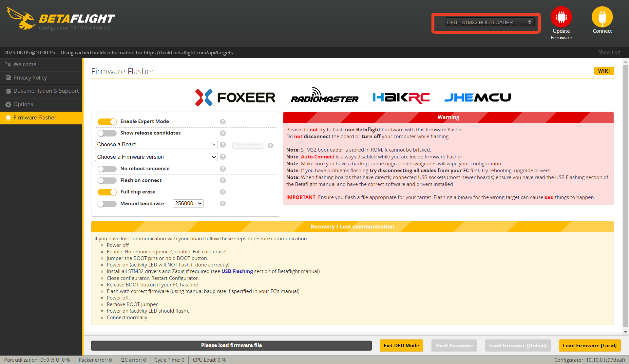Click the yellow Connect USB icon
This screenshot has width=629, height=364.
602,17
